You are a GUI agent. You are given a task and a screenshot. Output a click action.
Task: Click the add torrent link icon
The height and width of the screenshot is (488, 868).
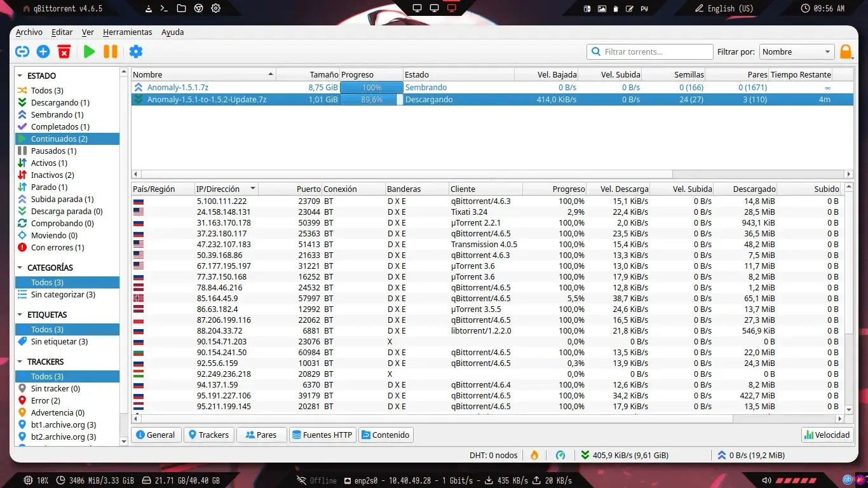pos(22,52)
